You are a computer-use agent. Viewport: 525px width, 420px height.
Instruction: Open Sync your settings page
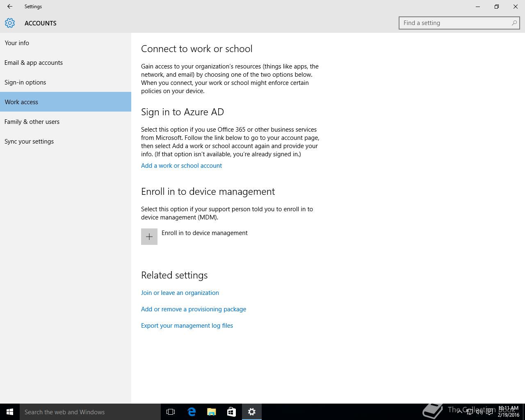click(x=66, y=141)
